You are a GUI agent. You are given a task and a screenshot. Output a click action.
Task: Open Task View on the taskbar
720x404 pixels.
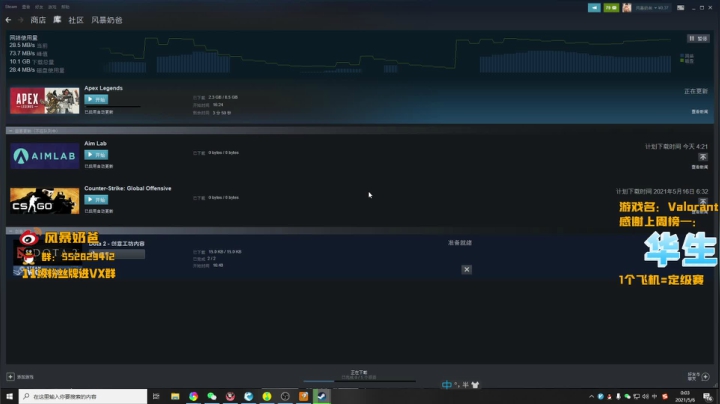click(156, 396)
